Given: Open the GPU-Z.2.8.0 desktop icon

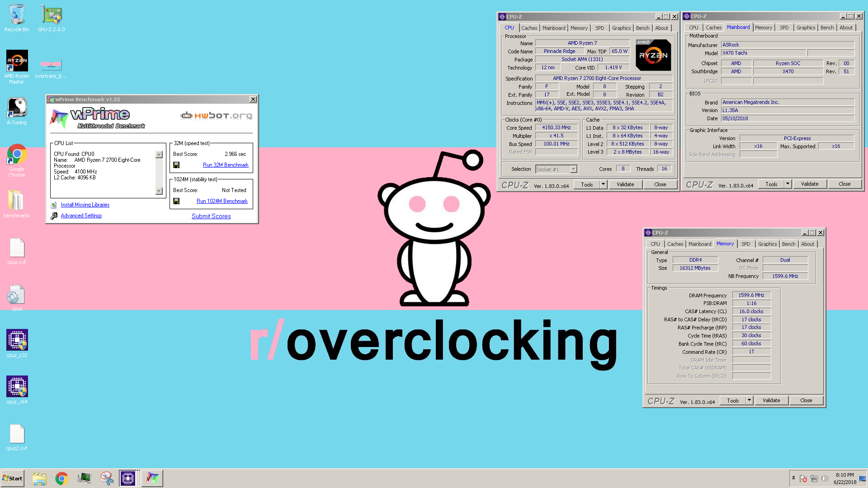Looking at the screenshot, I should [51, 18].
